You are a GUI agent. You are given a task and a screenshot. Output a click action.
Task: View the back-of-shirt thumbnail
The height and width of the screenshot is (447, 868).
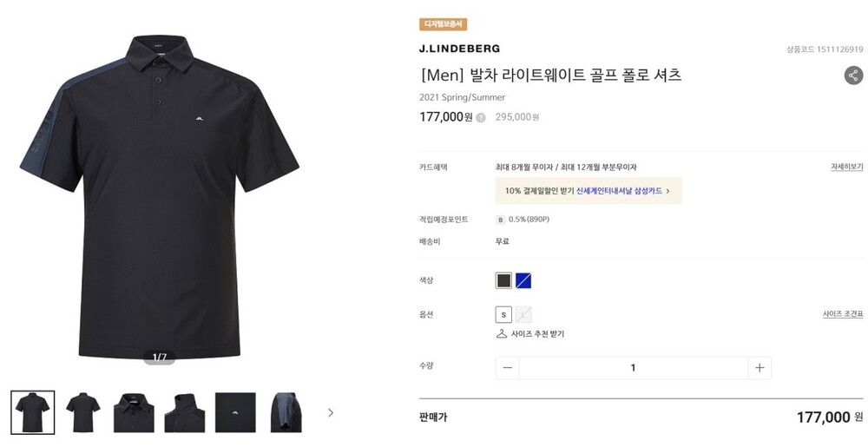click(83, 412)
